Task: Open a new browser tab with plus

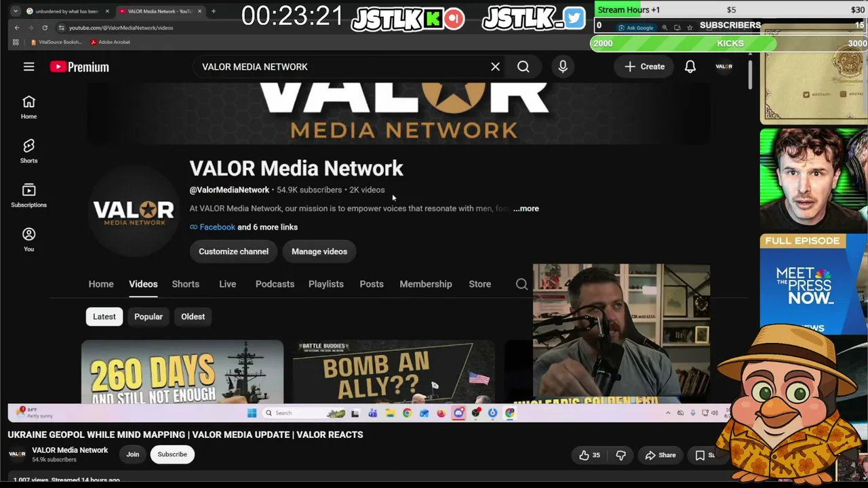Action: [213, 11]
